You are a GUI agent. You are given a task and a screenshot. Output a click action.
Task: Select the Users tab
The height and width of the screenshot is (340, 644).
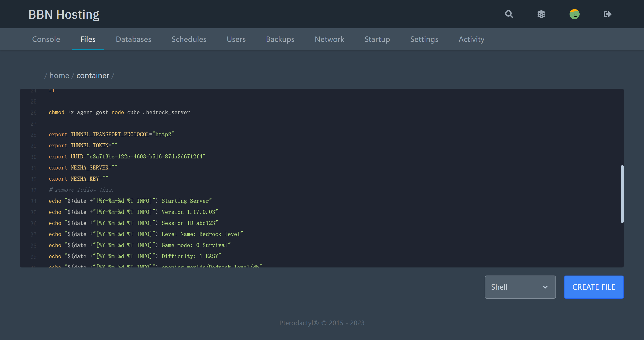click(x=236, y=39)
